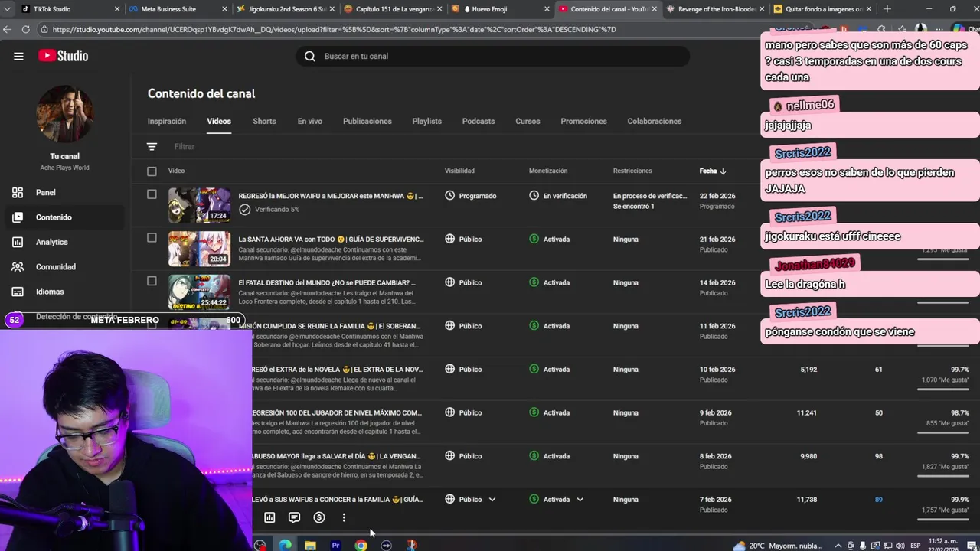
Task: Switch to the Podcasts tab
Action: pyautogui.click(x=479, y=121)
